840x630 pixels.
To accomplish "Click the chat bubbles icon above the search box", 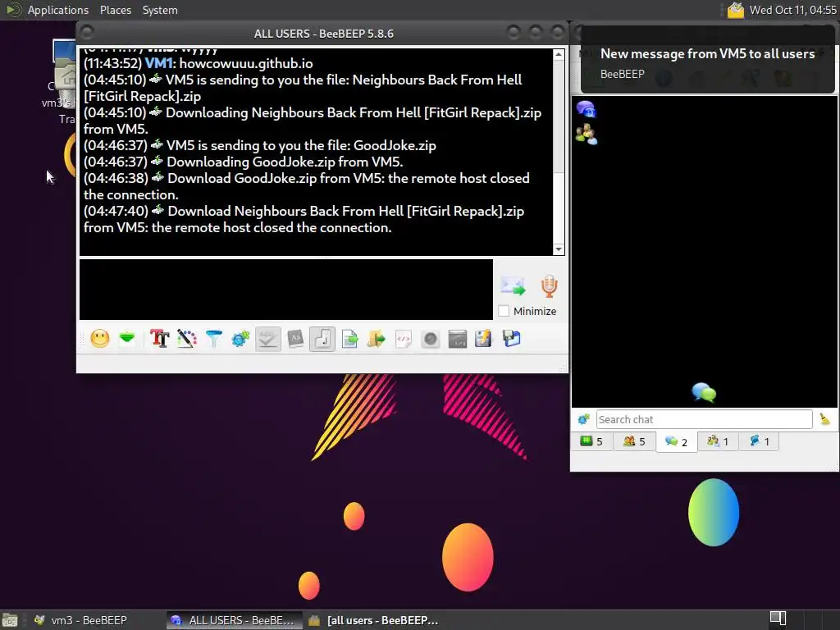I will [704, 393].
